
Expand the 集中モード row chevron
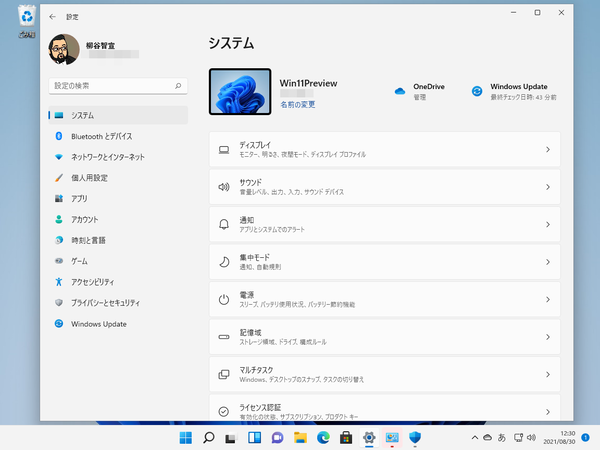tap(547, 262)
